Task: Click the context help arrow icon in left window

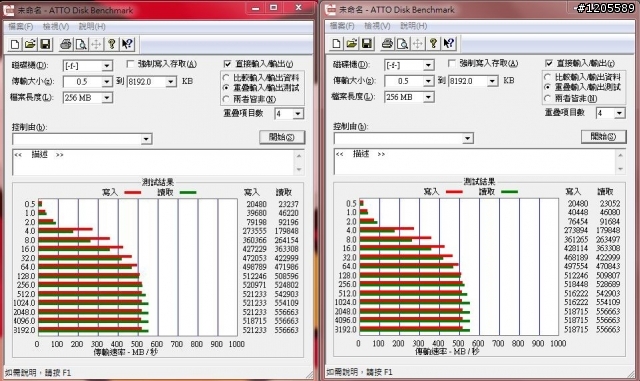Action: 127,44
